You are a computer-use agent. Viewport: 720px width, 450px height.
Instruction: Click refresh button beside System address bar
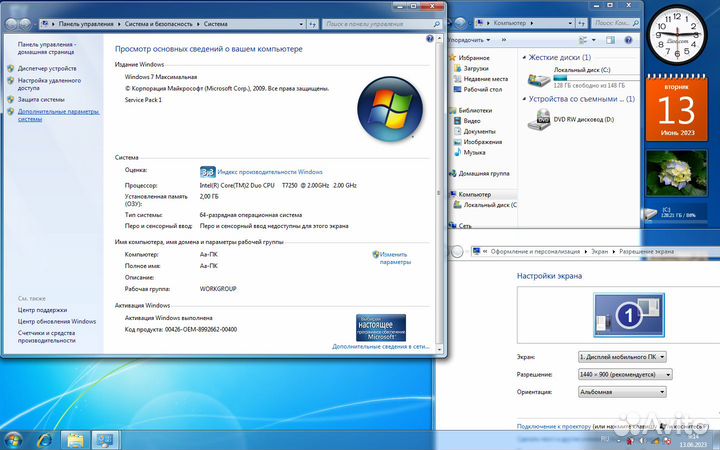click(x=312, y=24)
